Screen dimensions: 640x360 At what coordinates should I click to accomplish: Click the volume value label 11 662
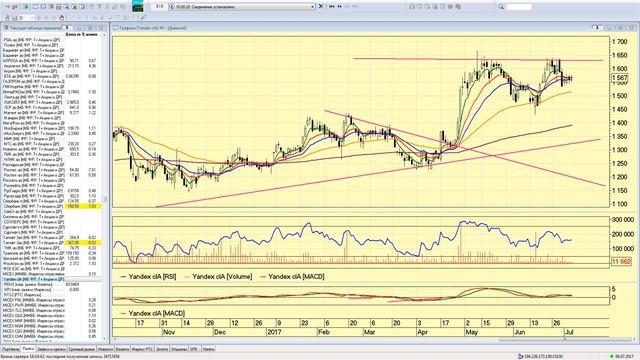point(621,261)
